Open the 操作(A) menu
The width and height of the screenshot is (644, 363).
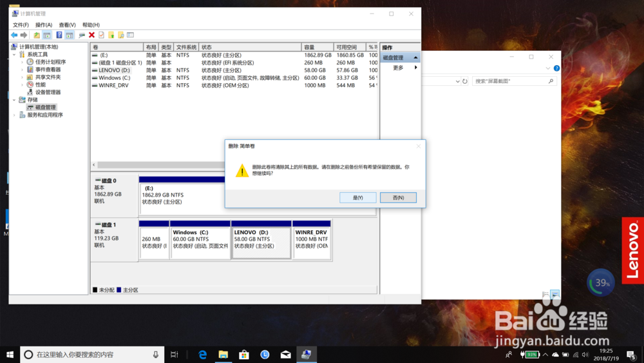44,25
